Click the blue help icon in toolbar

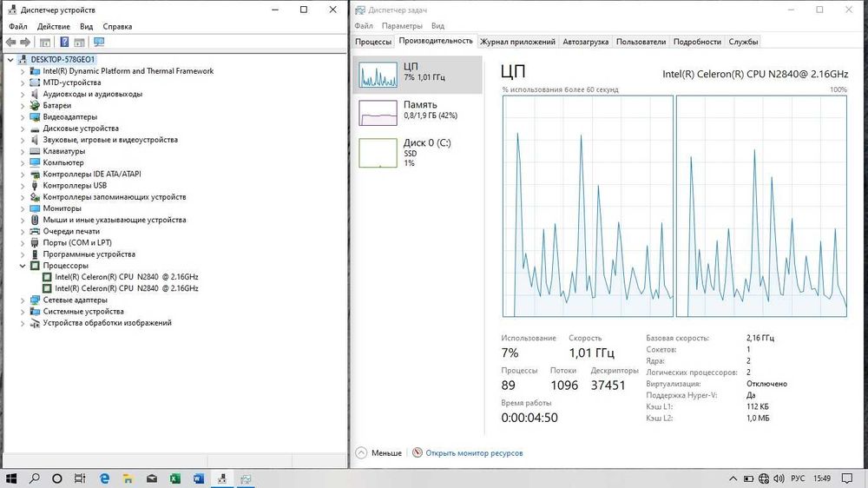[64, 42]
